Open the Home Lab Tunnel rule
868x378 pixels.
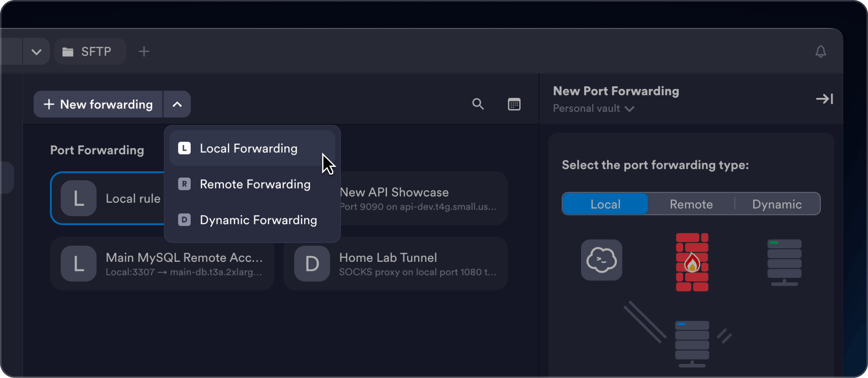click(396, 264)
